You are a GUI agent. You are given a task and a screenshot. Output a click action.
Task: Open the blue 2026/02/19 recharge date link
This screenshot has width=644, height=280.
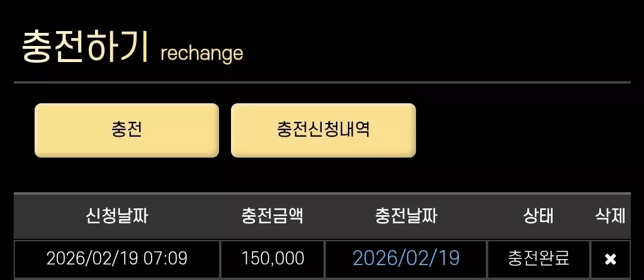pos(406,259)
